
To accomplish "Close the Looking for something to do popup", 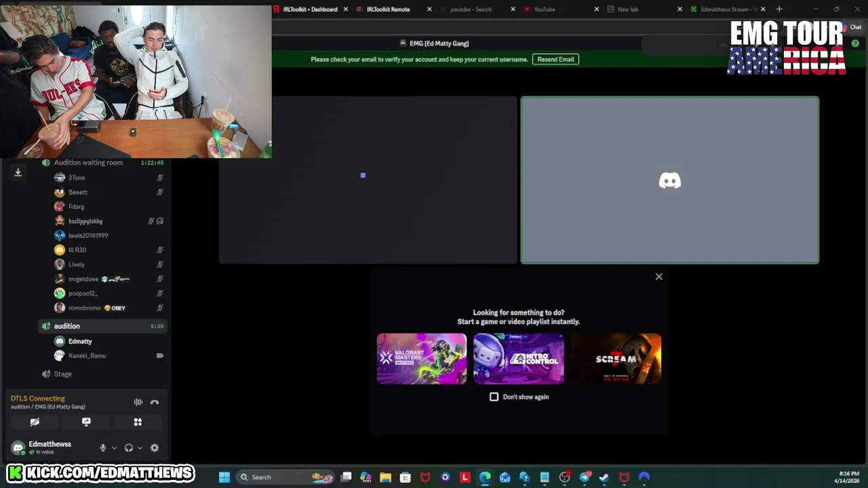I will (658, 277).
